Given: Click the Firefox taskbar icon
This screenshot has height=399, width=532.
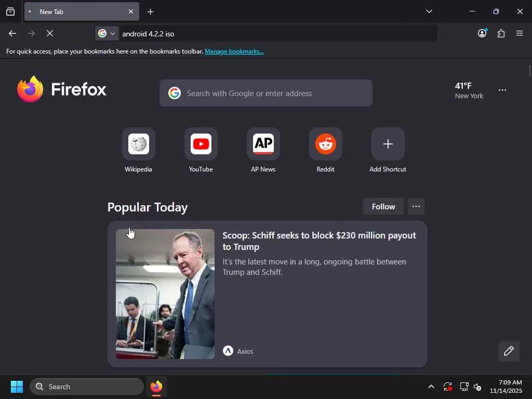Looking at the screenshot, I should [156, 387].
